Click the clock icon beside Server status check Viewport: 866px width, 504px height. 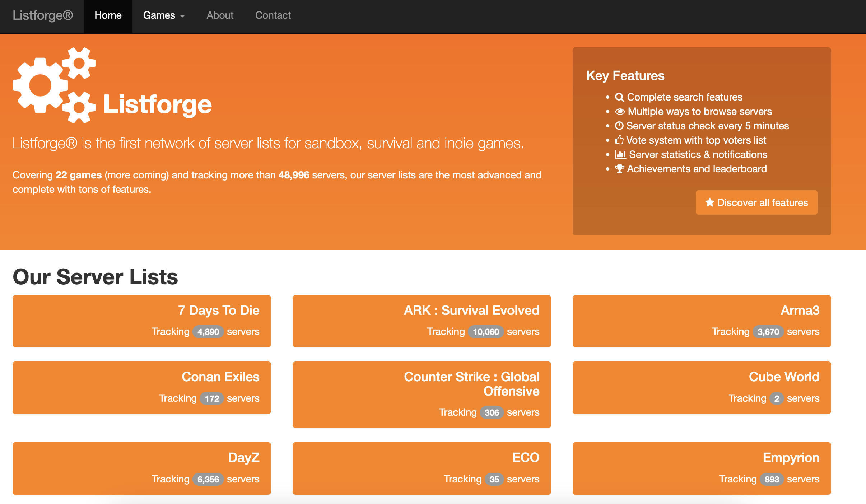click(619, 126)
